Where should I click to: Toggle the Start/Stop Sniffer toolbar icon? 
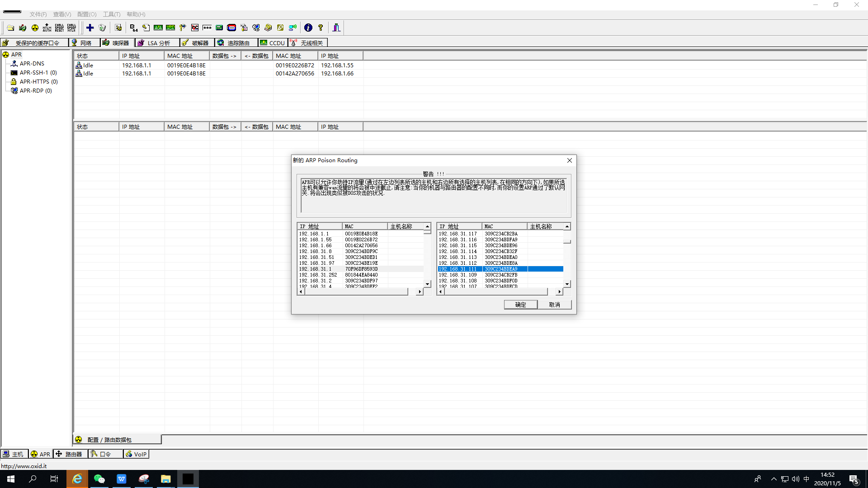point(23,28)
